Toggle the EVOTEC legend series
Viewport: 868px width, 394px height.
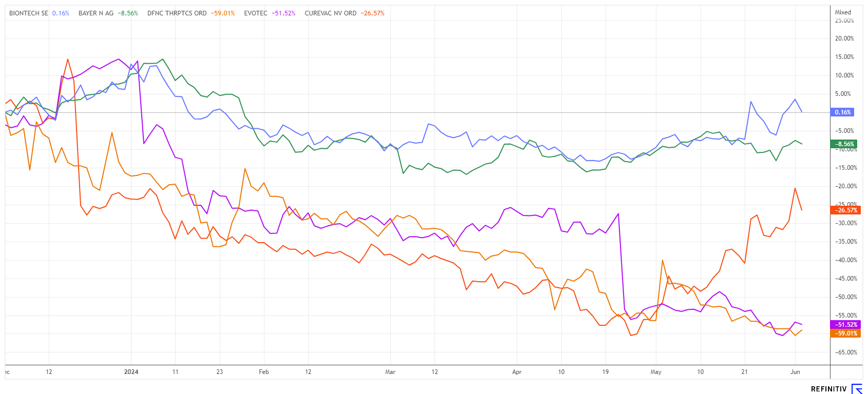[x=256, y=13]
